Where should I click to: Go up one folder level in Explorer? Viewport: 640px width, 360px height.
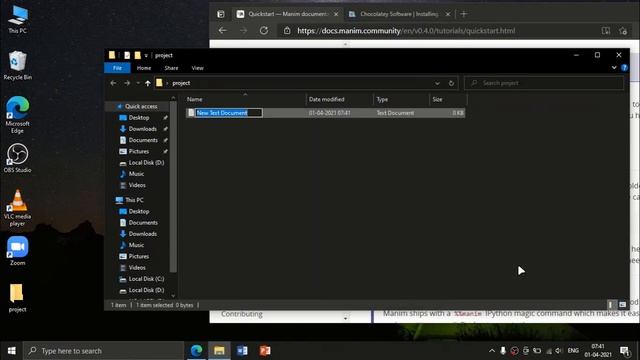[x=147, y=83]
